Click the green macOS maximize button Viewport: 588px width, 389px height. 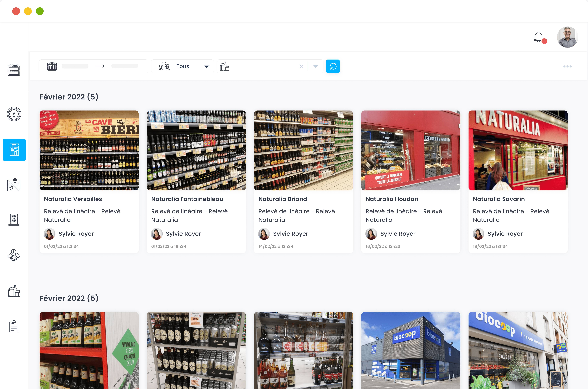(x=40, y=11)
